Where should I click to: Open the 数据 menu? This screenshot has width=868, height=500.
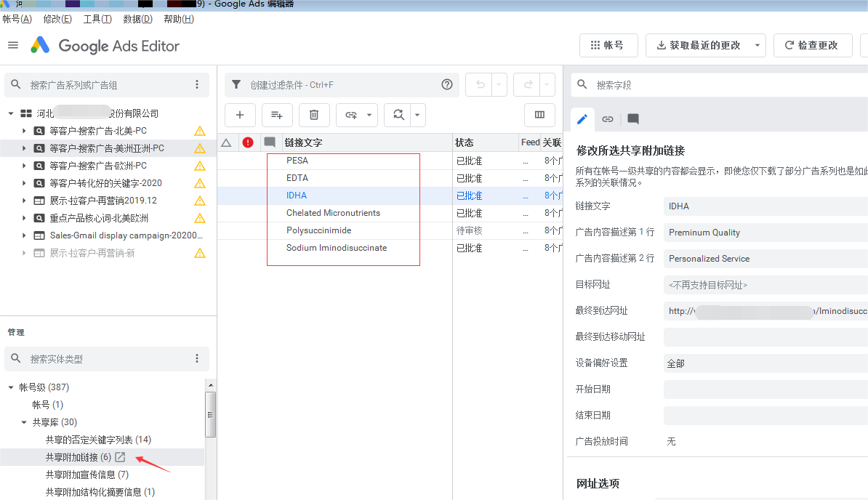(x=137, y=19)
